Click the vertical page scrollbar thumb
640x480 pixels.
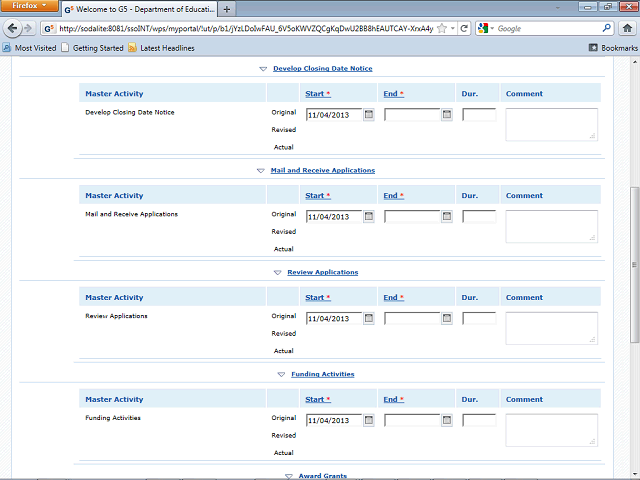coord(634,264)
